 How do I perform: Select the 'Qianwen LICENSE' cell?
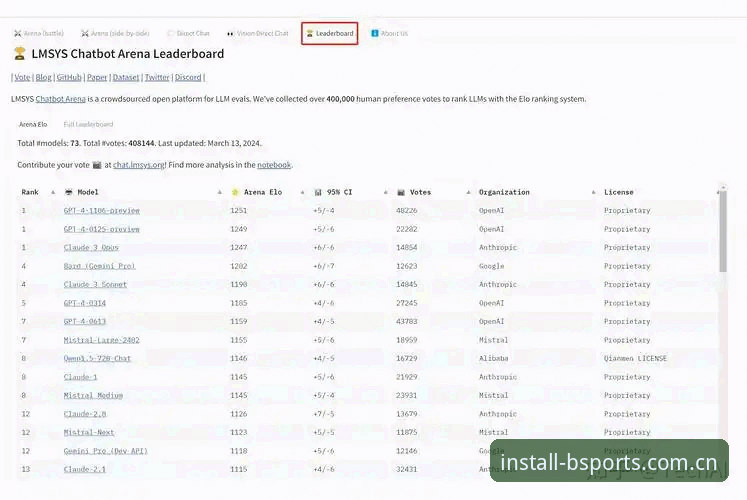pyautogui.click(x=636, y=358)
